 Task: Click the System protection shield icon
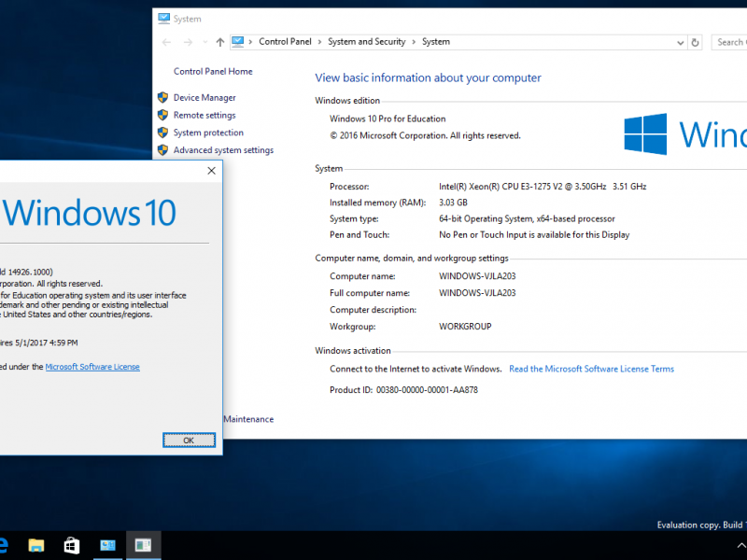(162, 133)
